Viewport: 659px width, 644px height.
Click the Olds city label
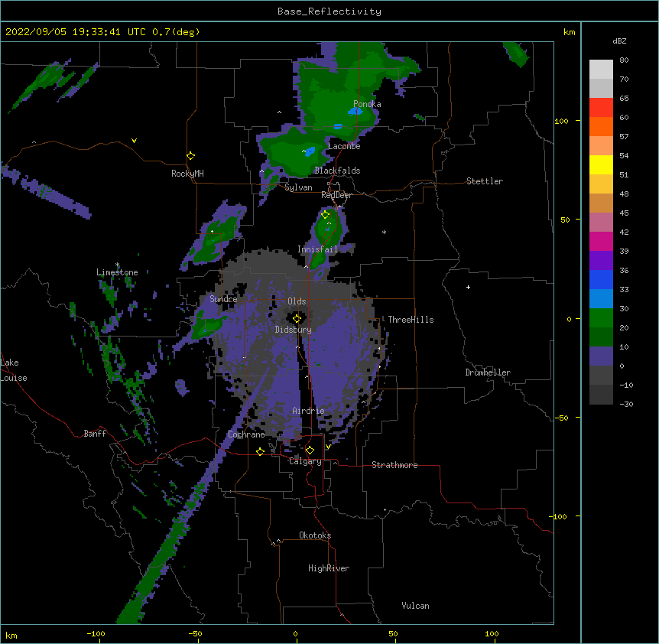(297, 301)
